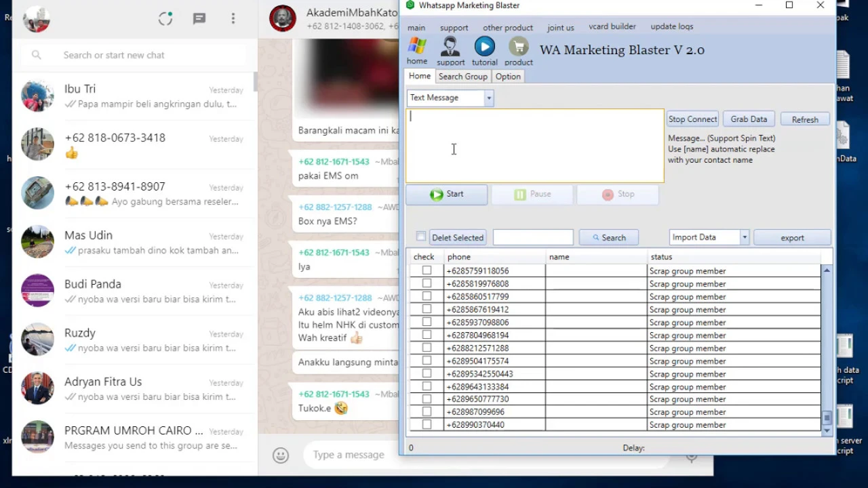Screen dimensions: 868x488
Task: Check the row for +6289504175574
Action: pyautogui.click(x=427, y=361)
